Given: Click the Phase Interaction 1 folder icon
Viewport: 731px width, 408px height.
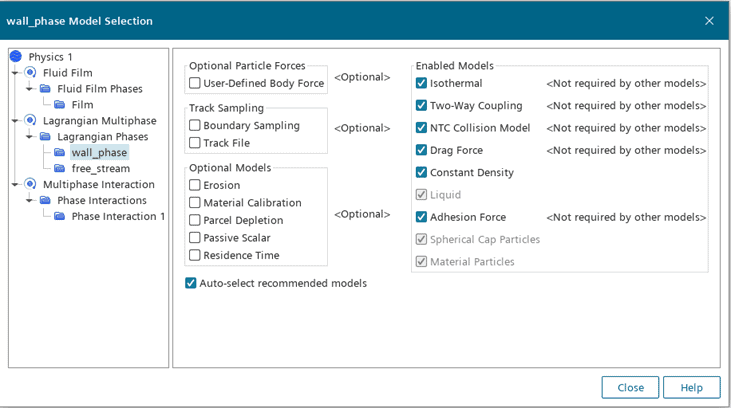Looking at the screenshot, I should click(60, 217).
